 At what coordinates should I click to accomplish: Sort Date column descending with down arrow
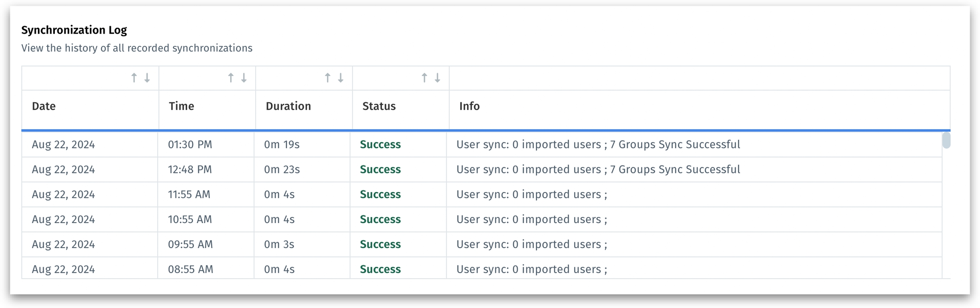point(147,78)
